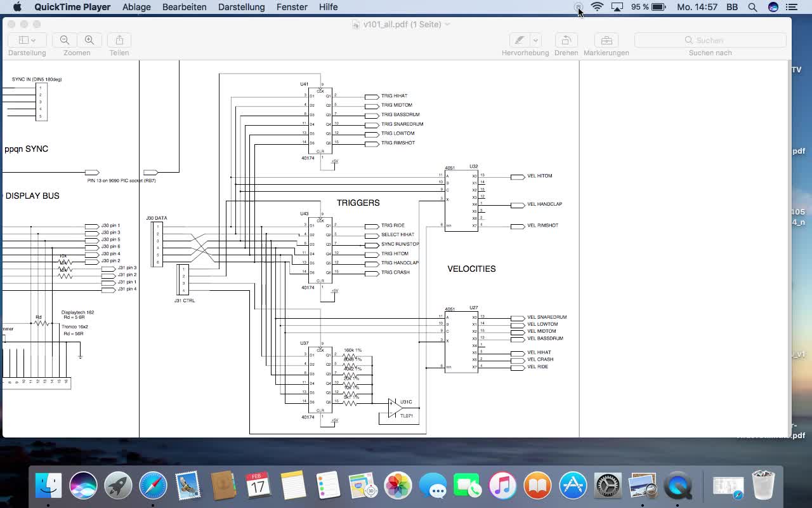Open Reminders from the Dock
The image size is (812, 508).
(328, 486)
